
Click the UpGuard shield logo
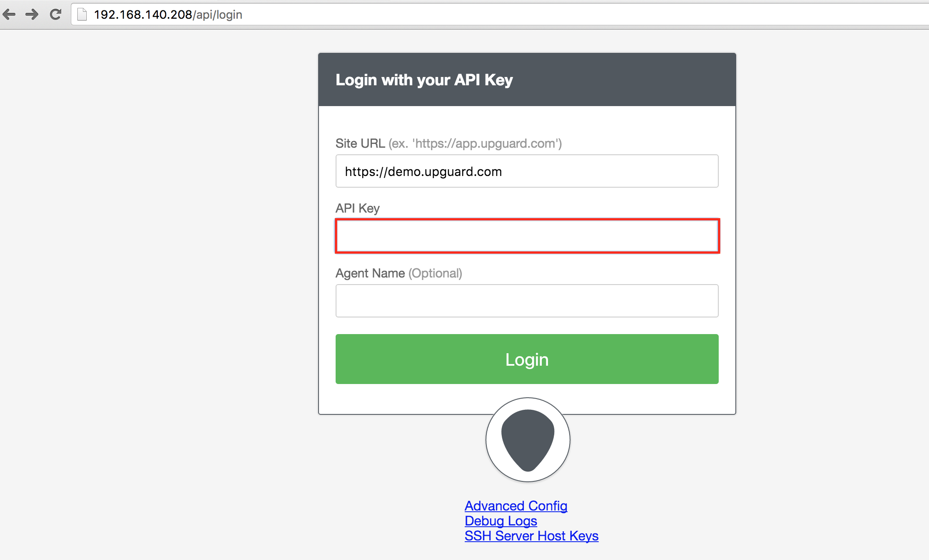[528, 440]
